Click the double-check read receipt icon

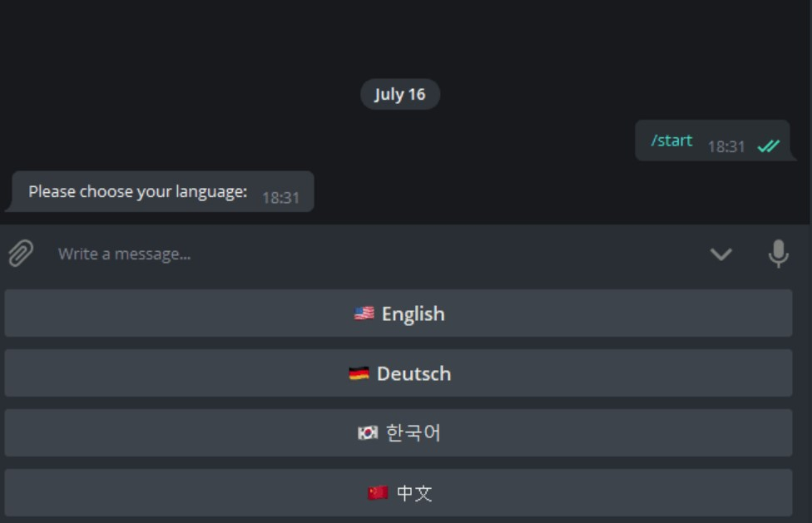[768, 146]
